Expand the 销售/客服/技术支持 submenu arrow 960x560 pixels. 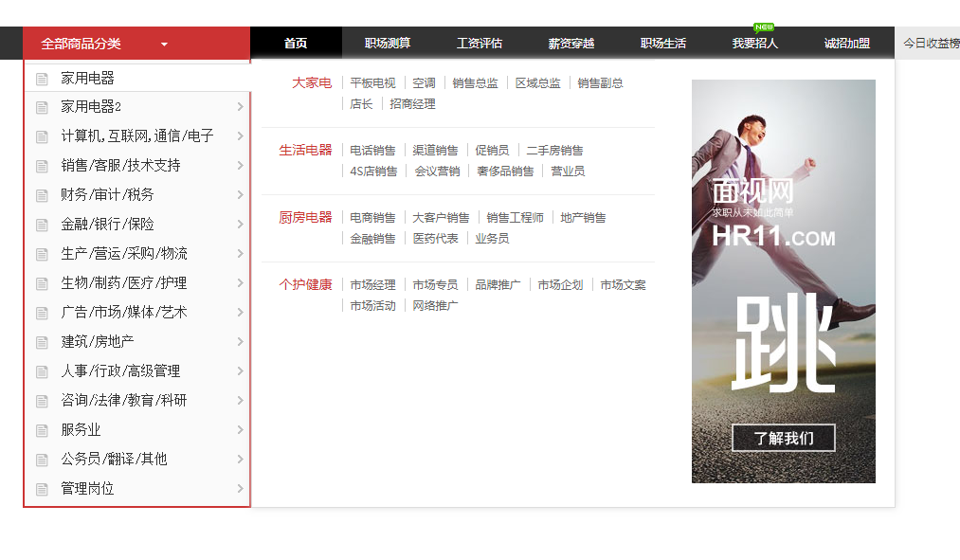pyautogui.click(x=240, y=166)
